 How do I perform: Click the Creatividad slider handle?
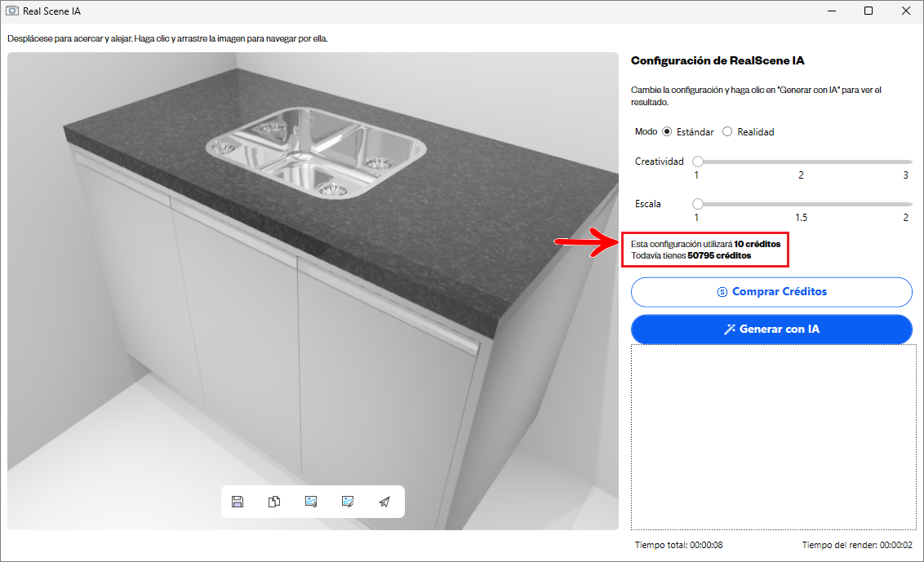click(x=698, y=162)
